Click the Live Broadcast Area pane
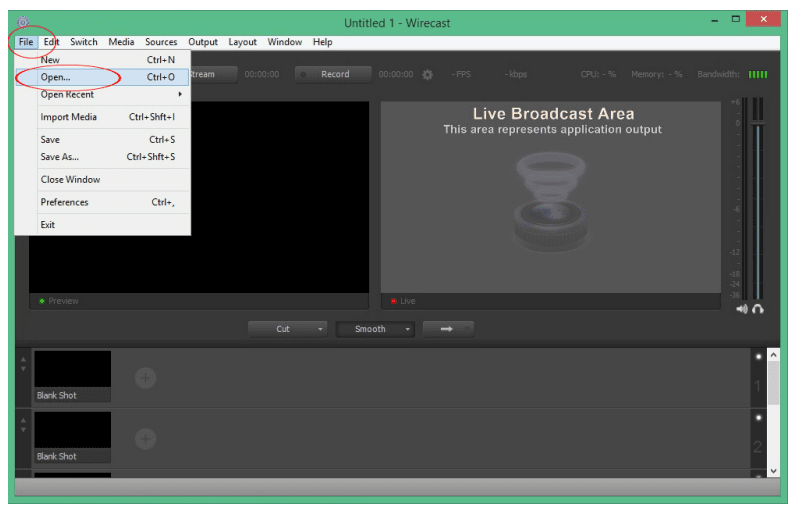The image size is (798, 516). [551, 197]
